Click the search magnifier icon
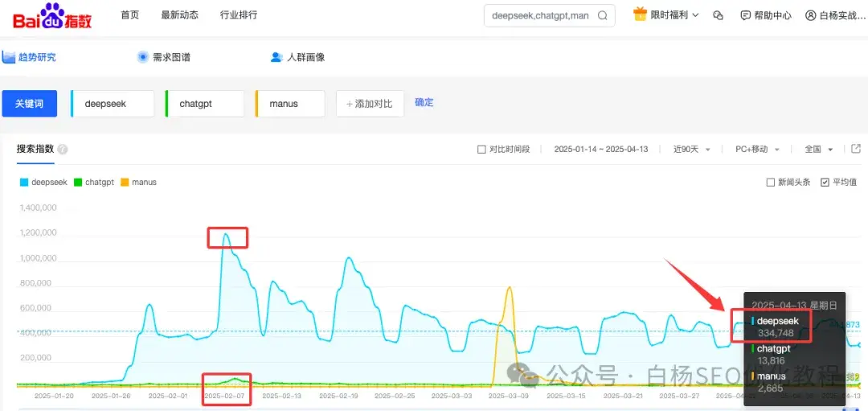This screenshot has width=868, height=411. [603, 15]
